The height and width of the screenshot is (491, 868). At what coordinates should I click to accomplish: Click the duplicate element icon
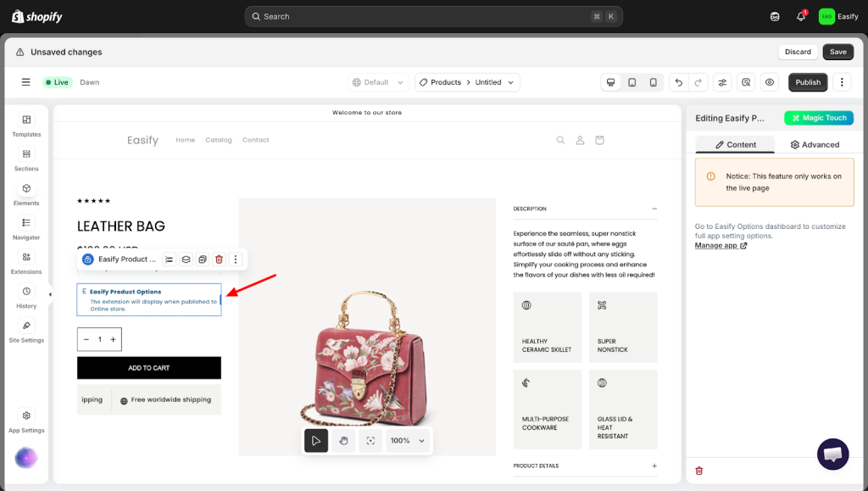click(203, 259)
